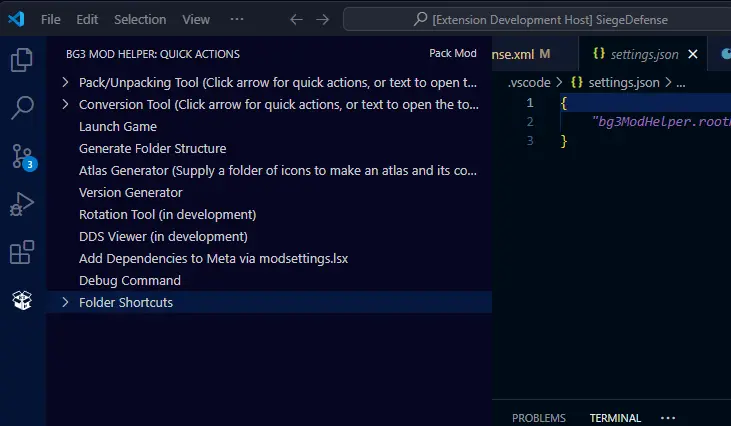731x426 pixels.
Task: Open the File menu
Action: tap(50, 20)
